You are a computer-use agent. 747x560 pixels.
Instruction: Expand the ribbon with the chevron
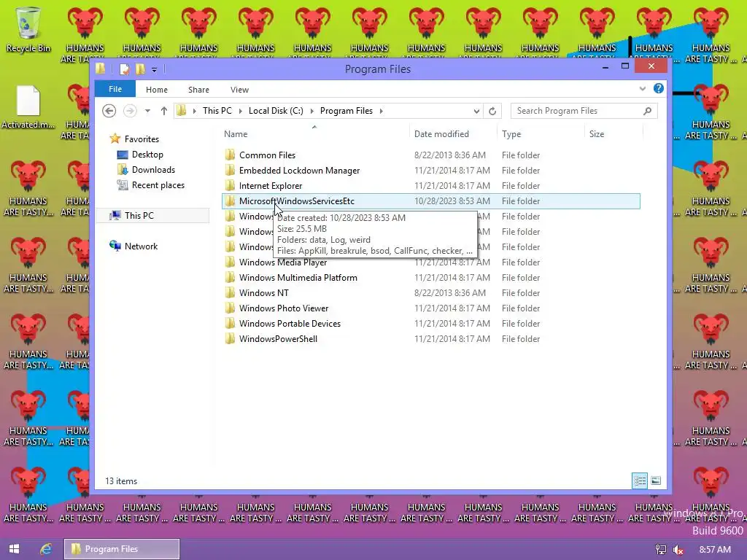pos(642,88)
